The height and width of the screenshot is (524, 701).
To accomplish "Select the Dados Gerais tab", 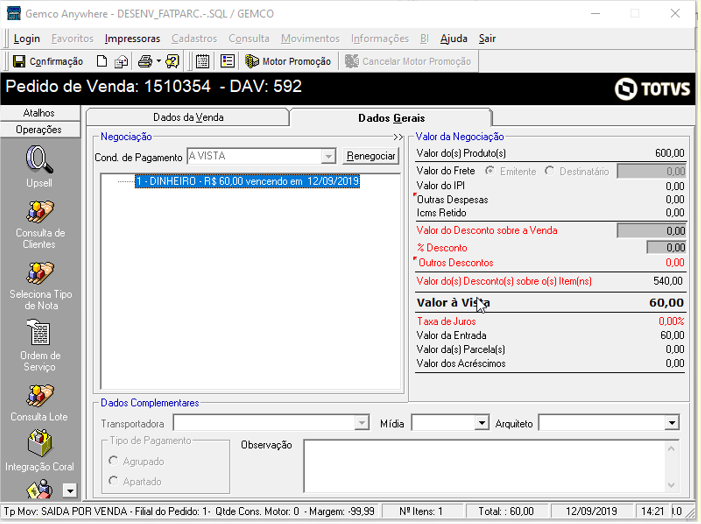I will pyautogui.click(x=391, y=118).
